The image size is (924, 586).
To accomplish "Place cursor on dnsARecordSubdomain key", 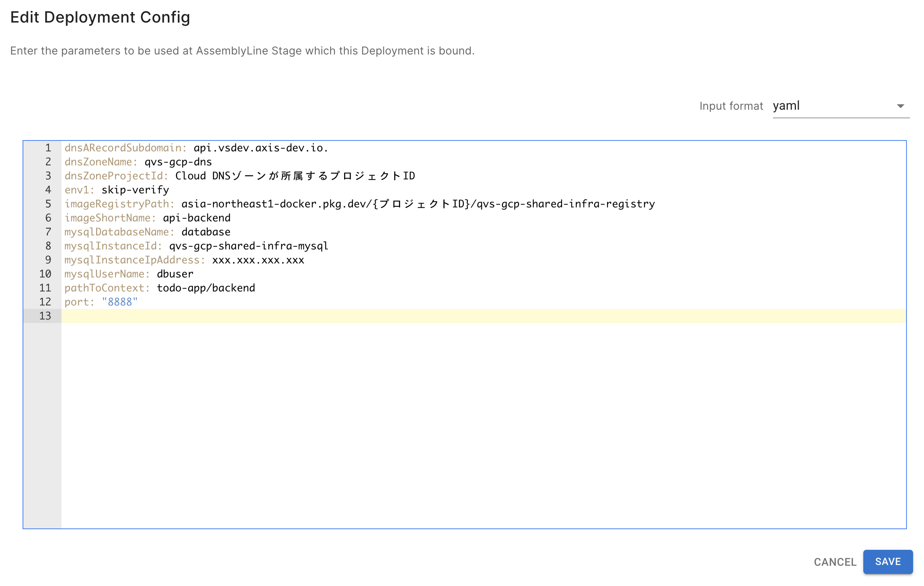I will pos(123,148).
